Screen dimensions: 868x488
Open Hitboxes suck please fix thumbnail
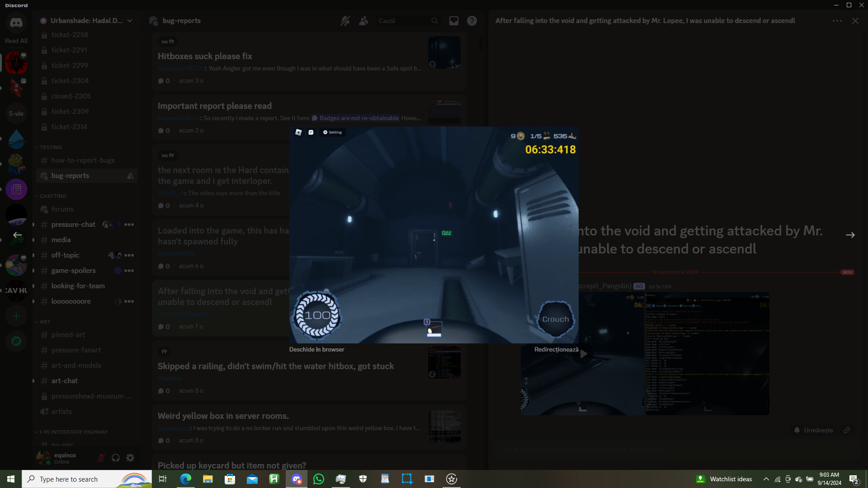point(444,52)
